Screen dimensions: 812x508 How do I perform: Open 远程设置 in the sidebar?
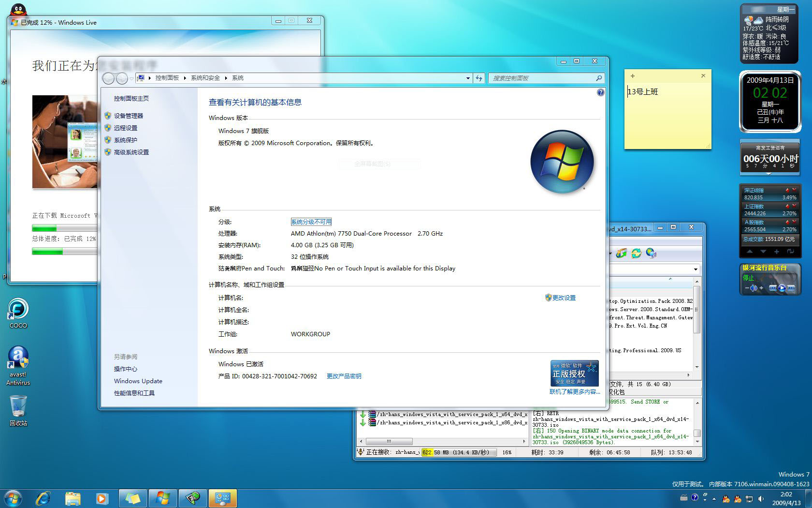pyautogui.click(x=126, y=128)
